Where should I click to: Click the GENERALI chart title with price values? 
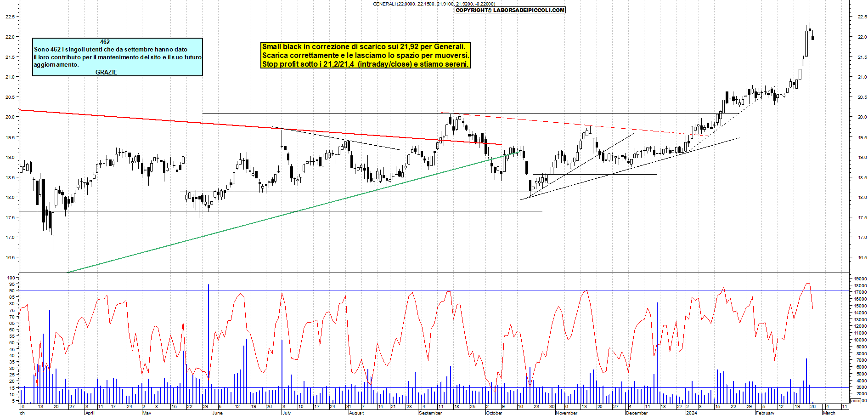434,4
